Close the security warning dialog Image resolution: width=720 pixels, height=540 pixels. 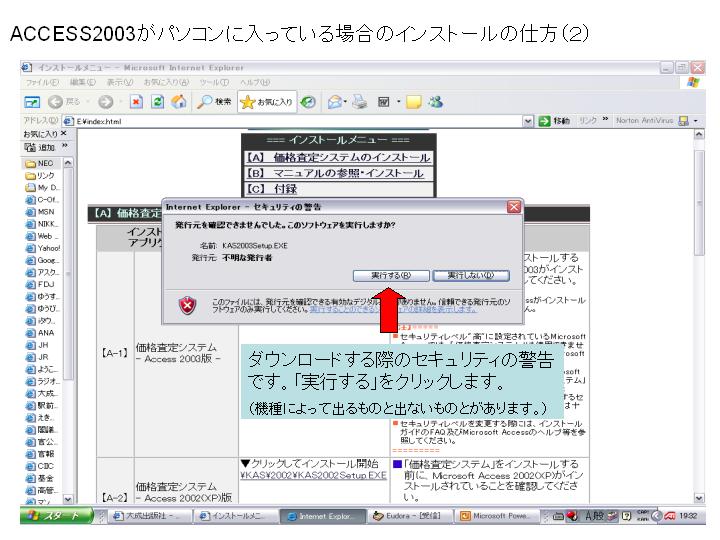pos(514,207)
